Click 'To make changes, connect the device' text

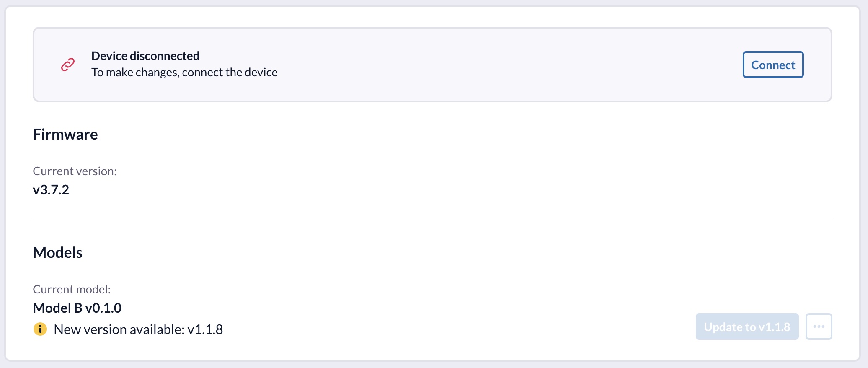coord(184,72)
